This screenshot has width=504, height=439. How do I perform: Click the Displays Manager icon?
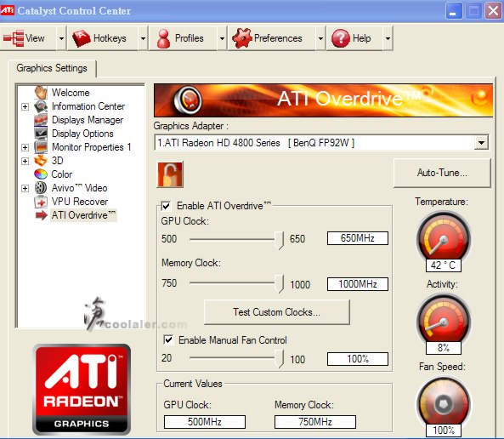pos(41,120)
